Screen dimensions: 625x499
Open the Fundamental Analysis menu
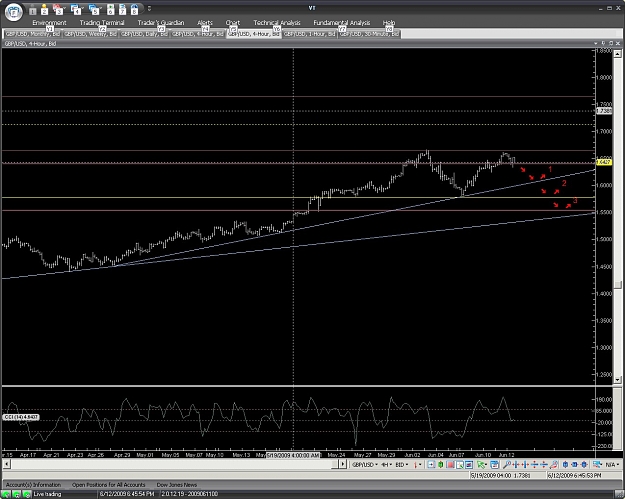point(342,23)
